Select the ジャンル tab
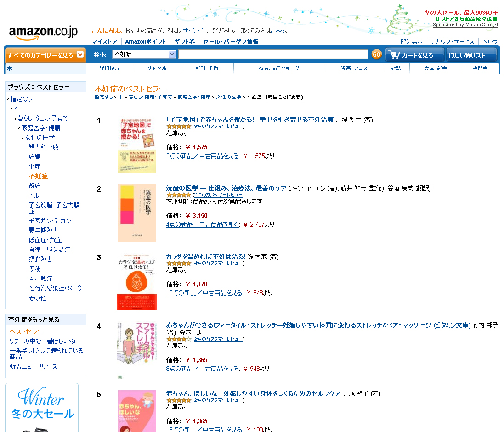 point(157,68)
